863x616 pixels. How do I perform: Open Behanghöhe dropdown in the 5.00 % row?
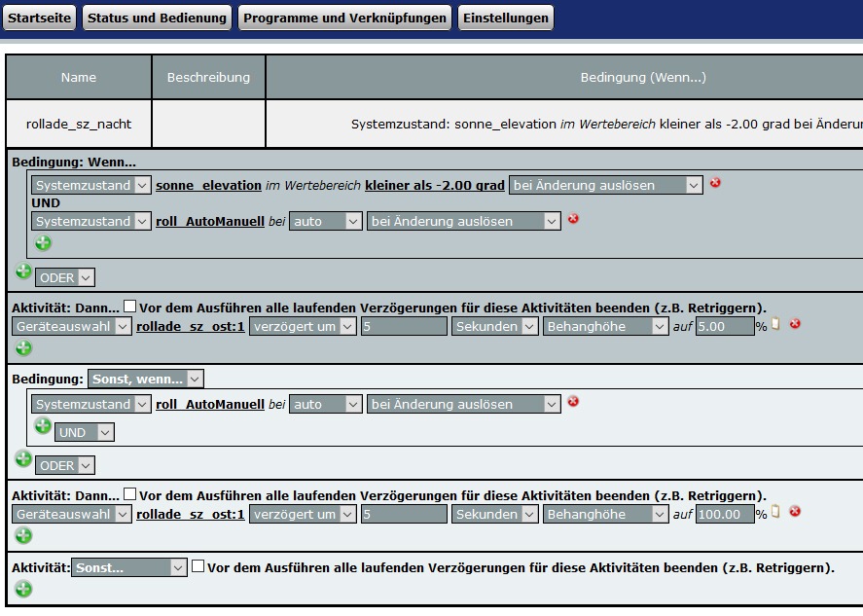[x=605, y=326]
